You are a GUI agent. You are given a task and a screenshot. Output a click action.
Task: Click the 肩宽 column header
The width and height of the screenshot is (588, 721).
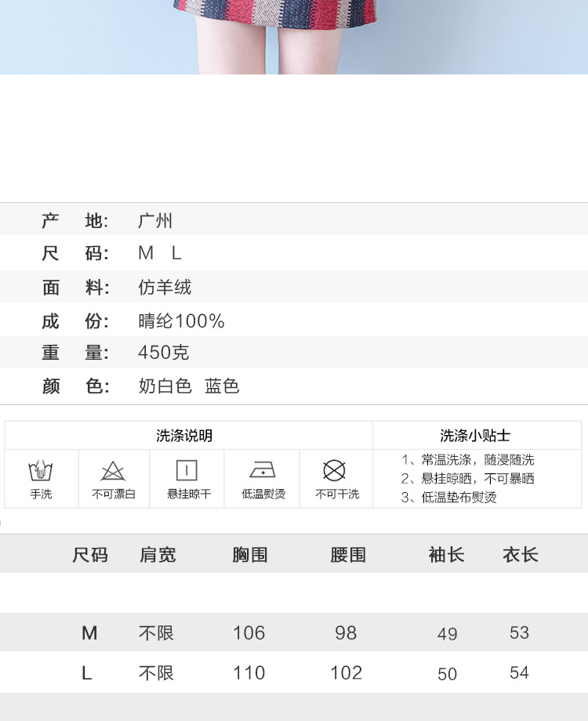pyautogui.click(x=158, y=555)
